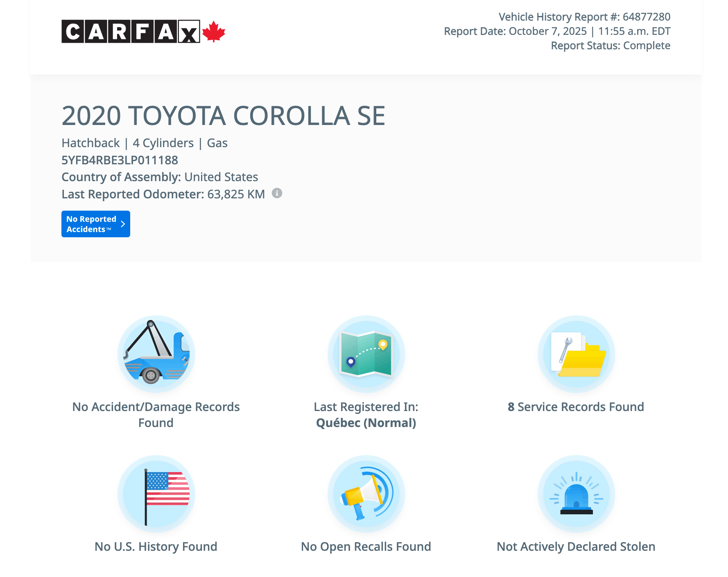Click "No Accident/Damage Records Found" text

point(156,414)
